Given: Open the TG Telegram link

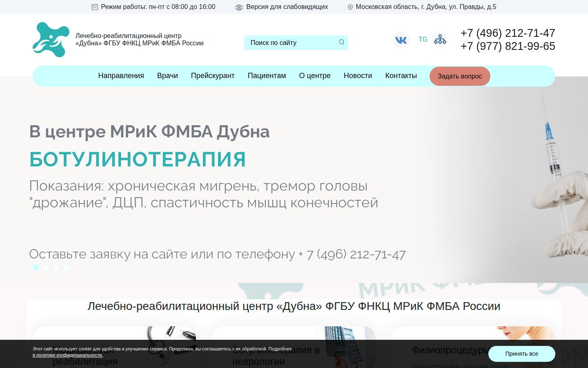Looking at the screenshot, I should pyautogui.click(x=423, y=40).
